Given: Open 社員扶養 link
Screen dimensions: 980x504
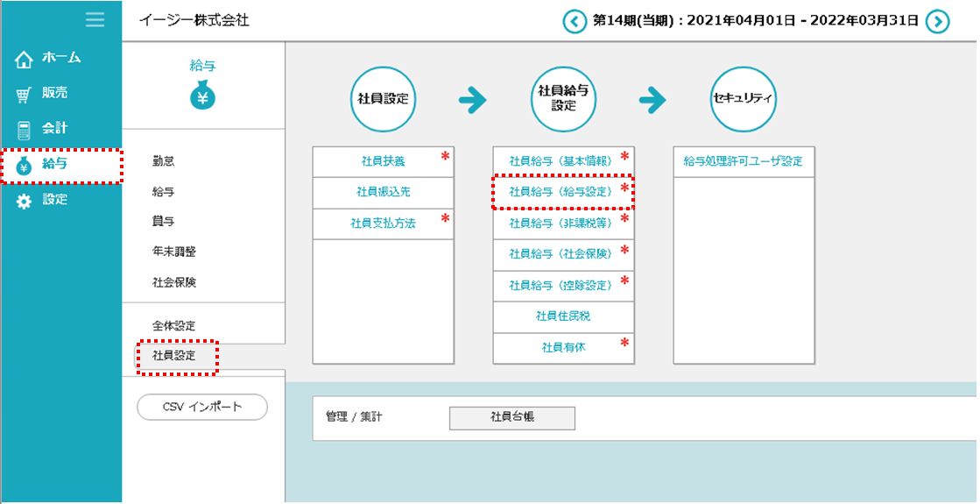Looking at the screenshot, I should [x=383, y=161].
